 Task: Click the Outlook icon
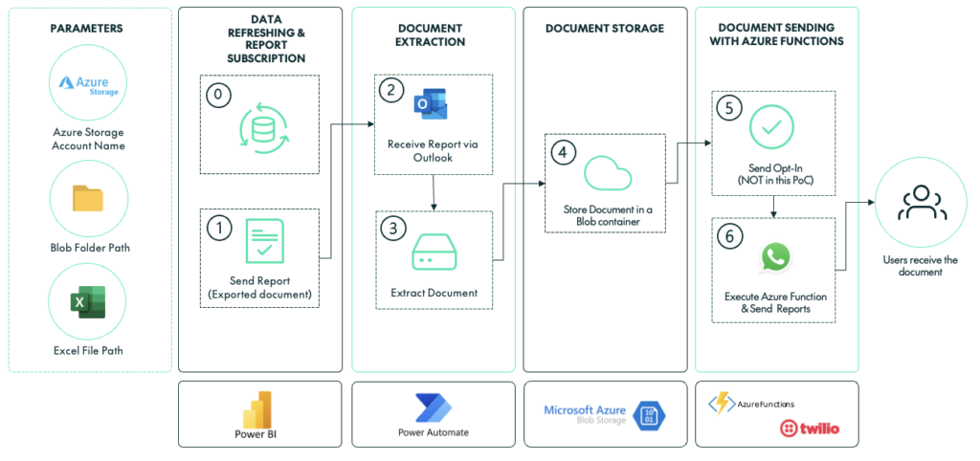[431, 103]
